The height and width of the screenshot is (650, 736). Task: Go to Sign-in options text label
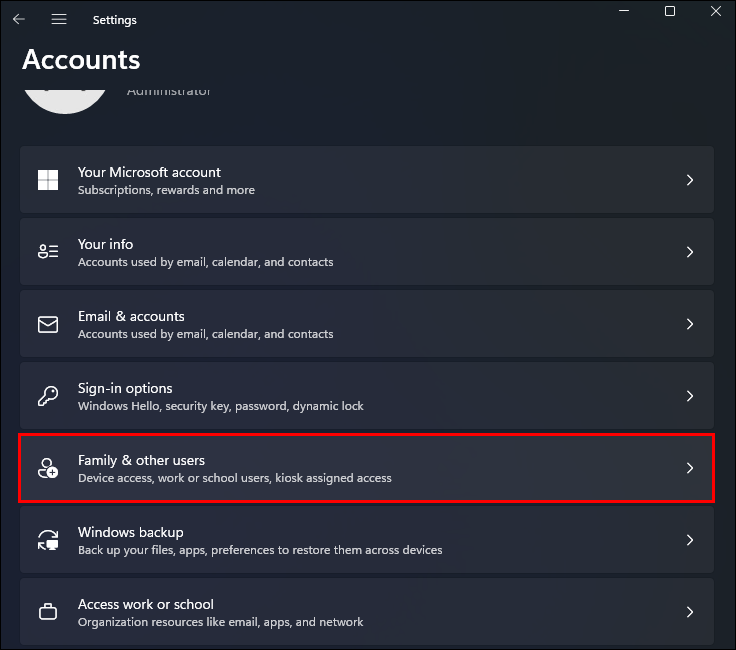tap(125, 388)
